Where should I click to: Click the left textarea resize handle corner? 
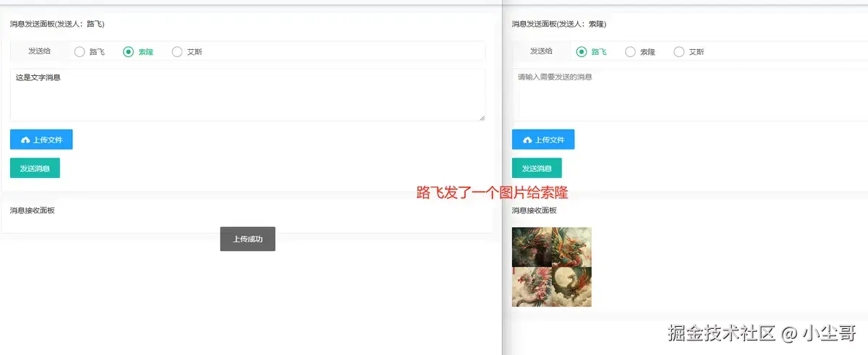coord(481,117)
